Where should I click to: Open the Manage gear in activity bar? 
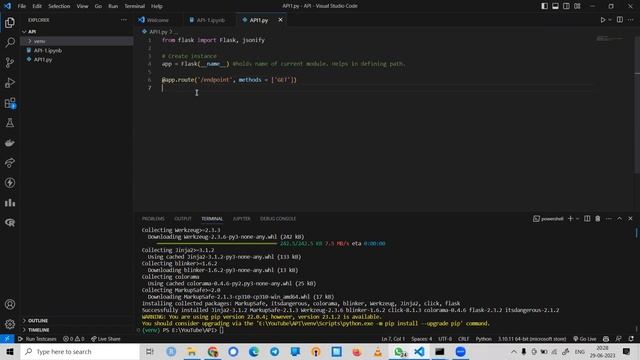click(x=10, y=324)
